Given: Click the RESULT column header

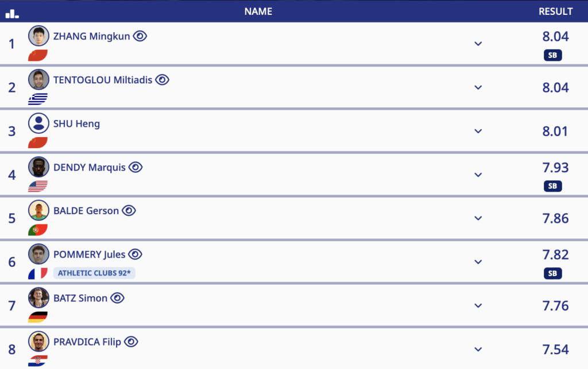Looking at the screenshot, I should (555, 11).
